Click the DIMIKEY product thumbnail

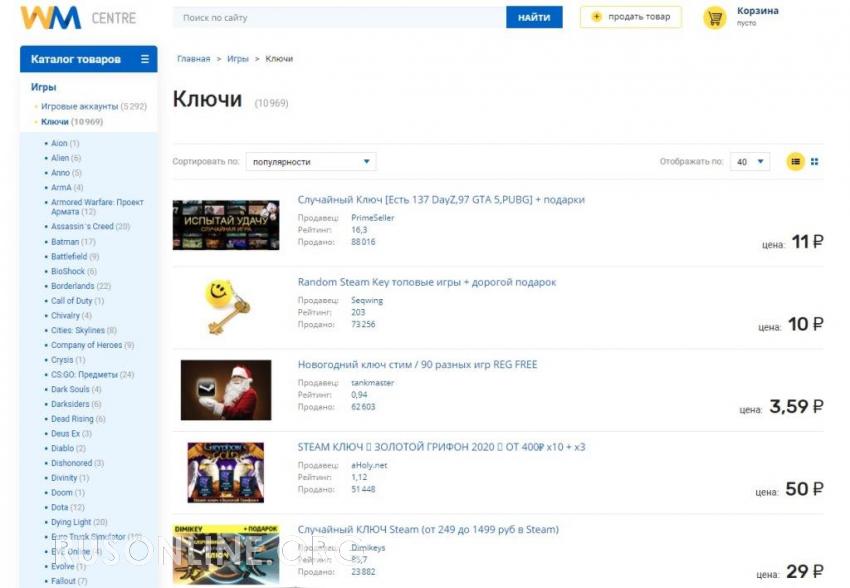pyautogui.click(x=226, y=554)
